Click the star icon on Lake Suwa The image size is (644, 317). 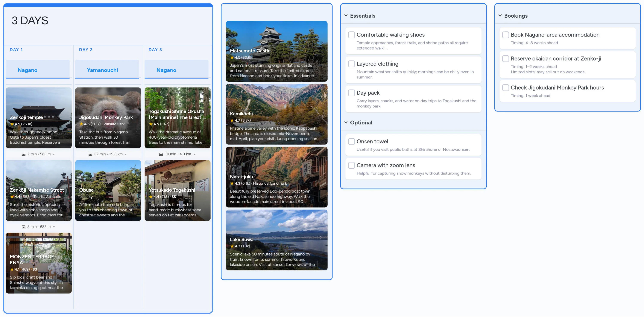[x=232, y=246]
